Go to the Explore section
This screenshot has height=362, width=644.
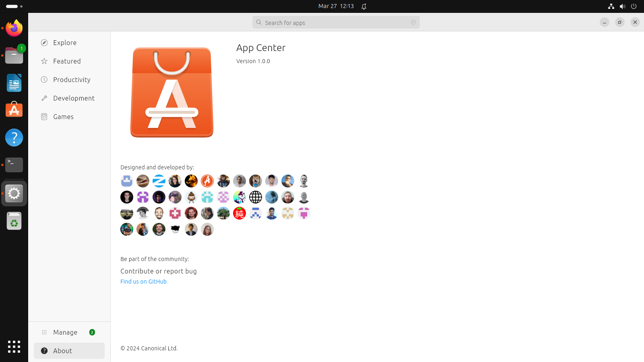coord(69,43)
